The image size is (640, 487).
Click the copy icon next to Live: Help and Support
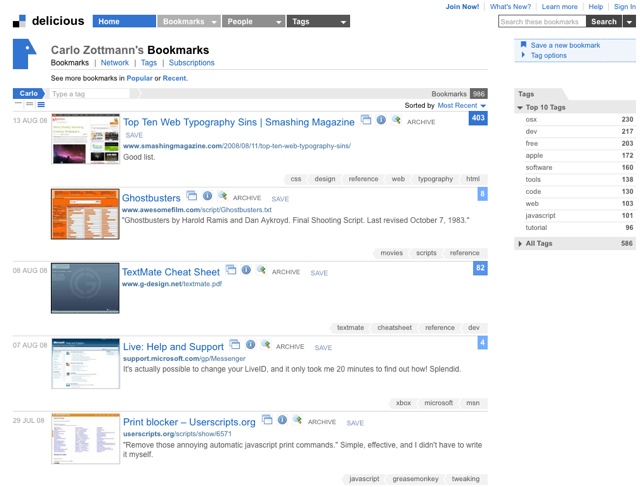point(235,345)
